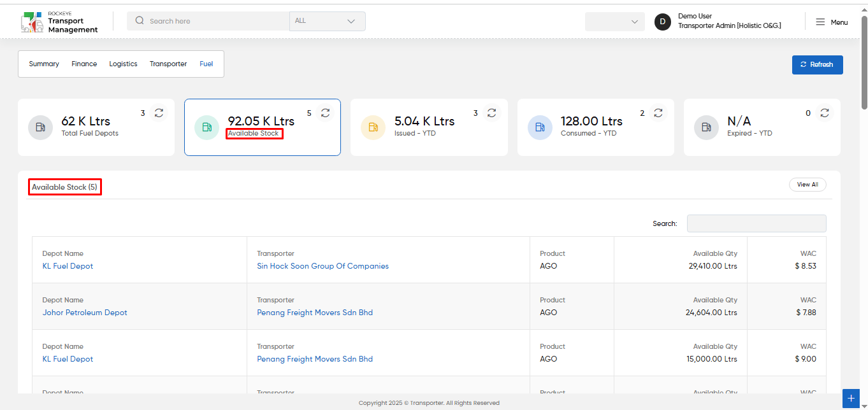Open the empty dropdown beside the user avatar

click(x=614, y=22)
